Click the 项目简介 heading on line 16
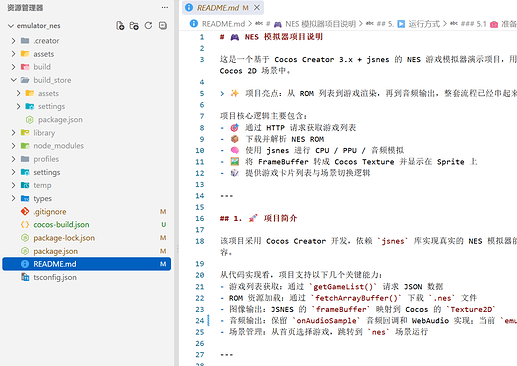517x366 pixels. click(x=280, y=218)
